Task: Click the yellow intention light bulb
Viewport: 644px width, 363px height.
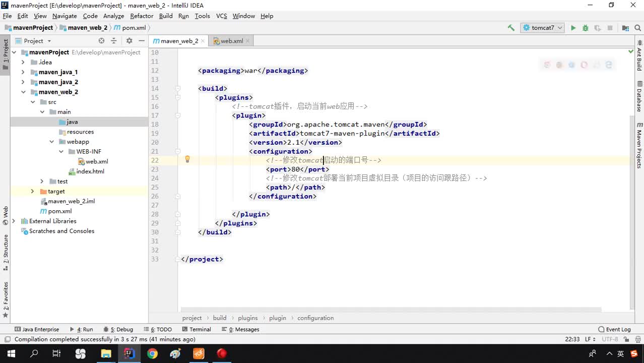Action: 187,159
